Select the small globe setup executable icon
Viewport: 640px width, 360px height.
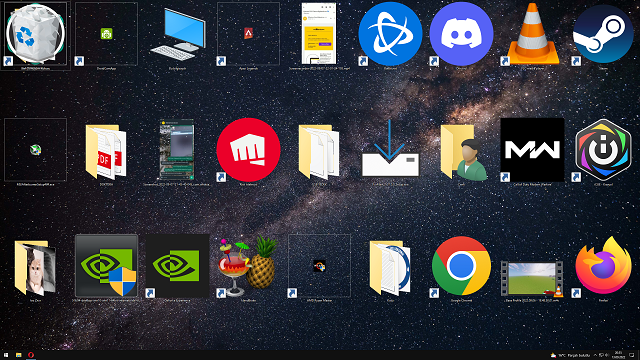pyautogui.click(x=36, y=150)
